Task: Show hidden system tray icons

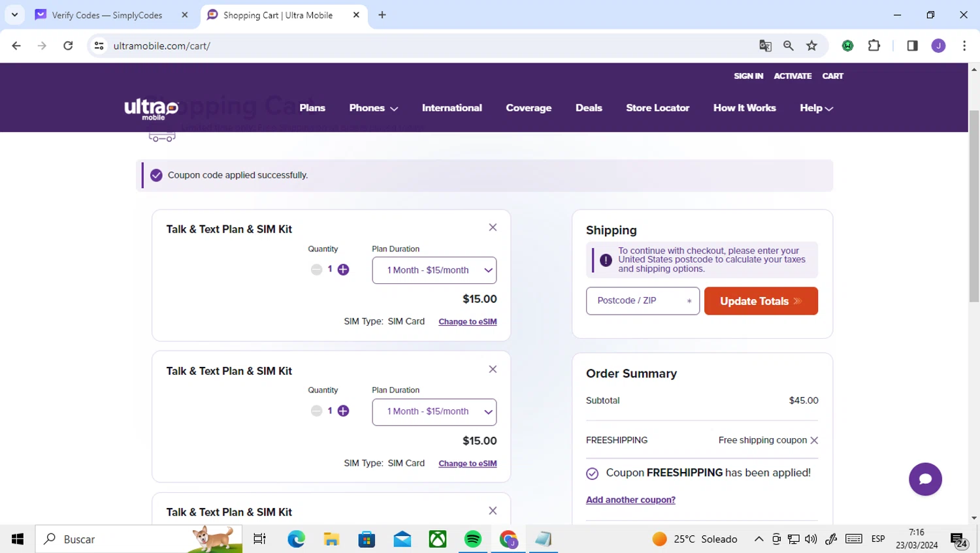Action: [x=759, y=539]
